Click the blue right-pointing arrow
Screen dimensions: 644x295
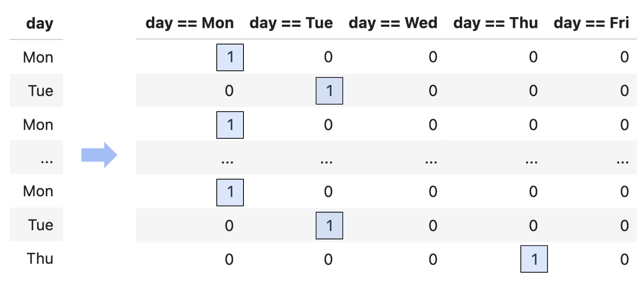coord(99,155)
